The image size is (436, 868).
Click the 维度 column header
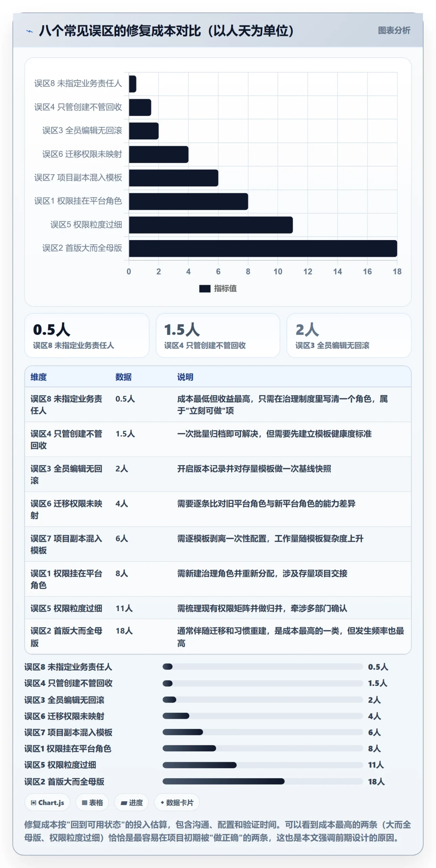(39, 377)
